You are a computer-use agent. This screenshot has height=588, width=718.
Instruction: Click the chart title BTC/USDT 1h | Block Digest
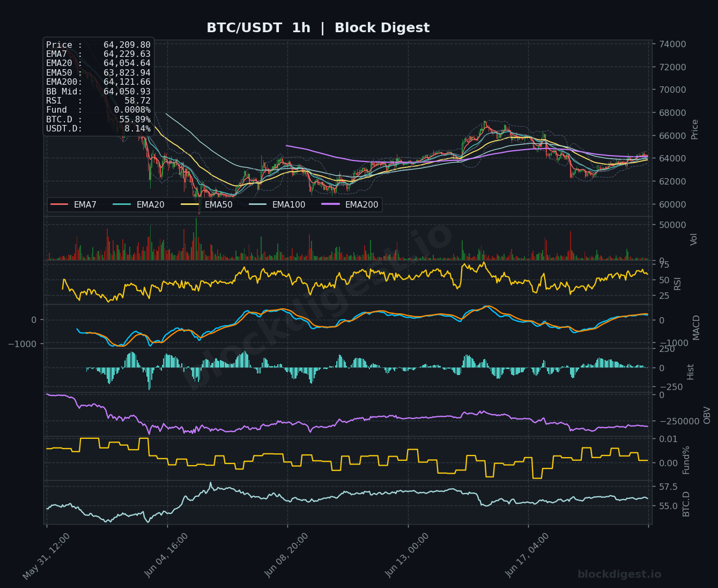point(318,28)
